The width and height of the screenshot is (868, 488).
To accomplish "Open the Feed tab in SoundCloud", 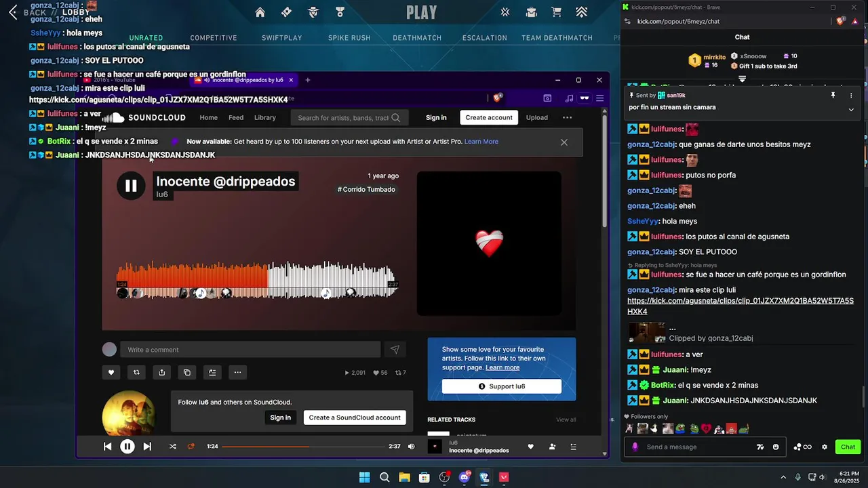I will pos(236,117).
